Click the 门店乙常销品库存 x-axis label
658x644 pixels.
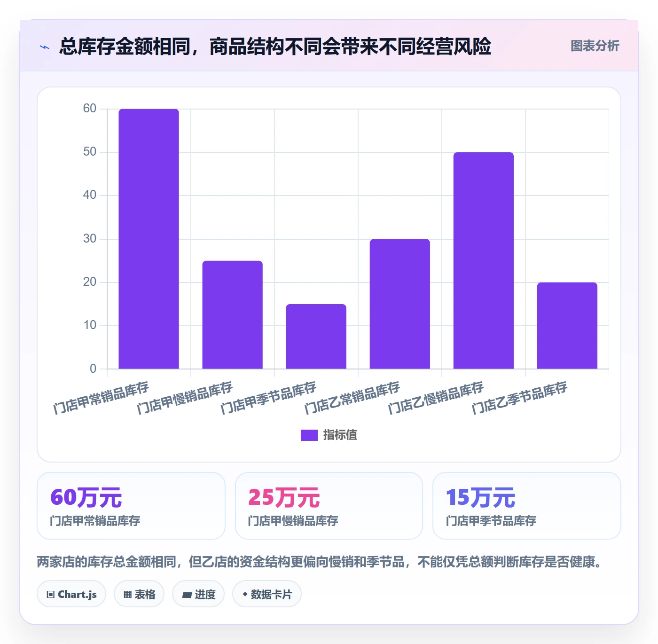click(352, 398)
